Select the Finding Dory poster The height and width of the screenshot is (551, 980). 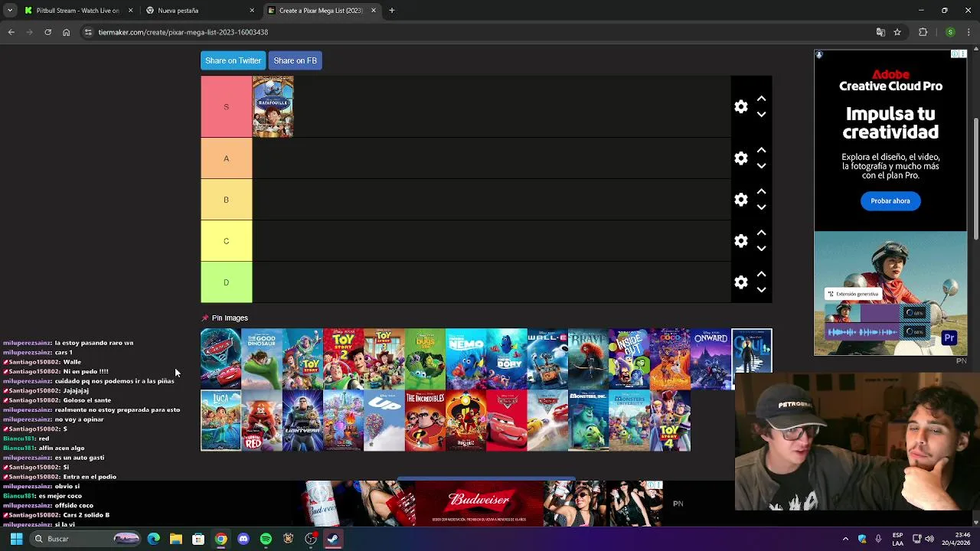507,359
